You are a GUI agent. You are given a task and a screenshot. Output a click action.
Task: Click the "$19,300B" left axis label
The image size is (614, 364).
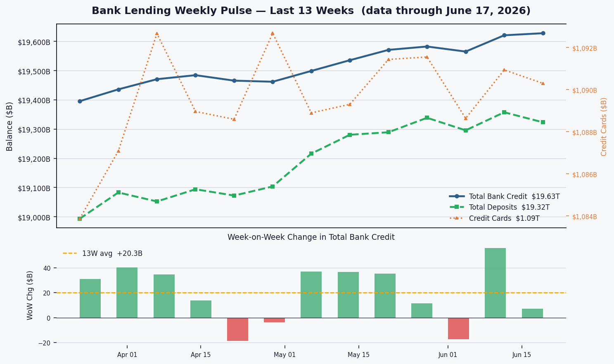34,130
